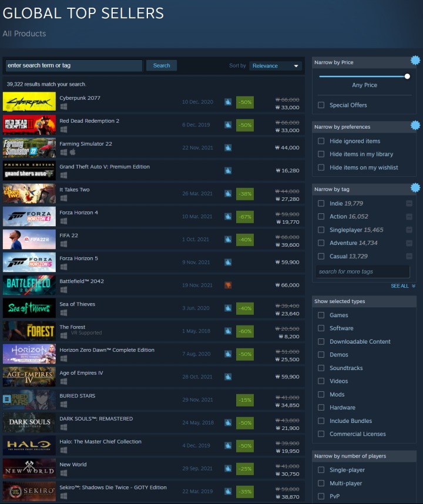Viewport: 423px width, 504px height.
Task: Click the -67% discount badge for Forza Horizon 4
Action: click(x=245, y=217)
